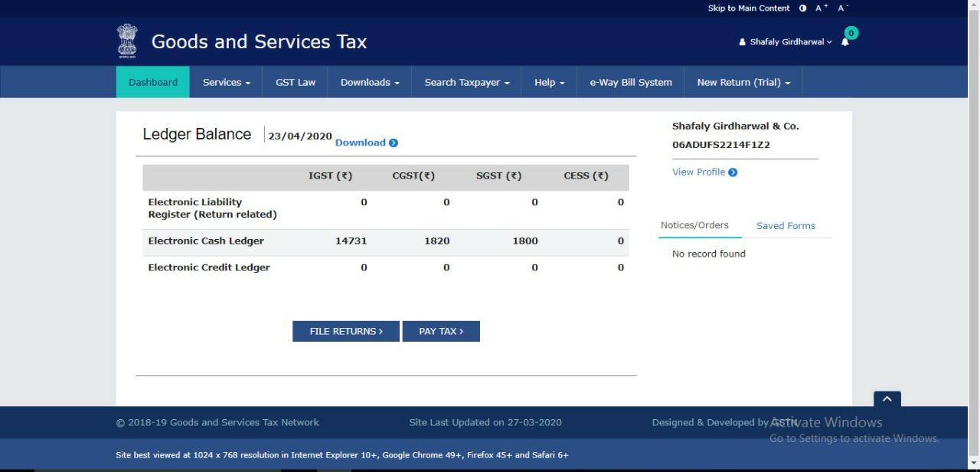This screenshot has height=472, width=980.
Task: Click the PAY TAX button
Action: tap(441, 331)
